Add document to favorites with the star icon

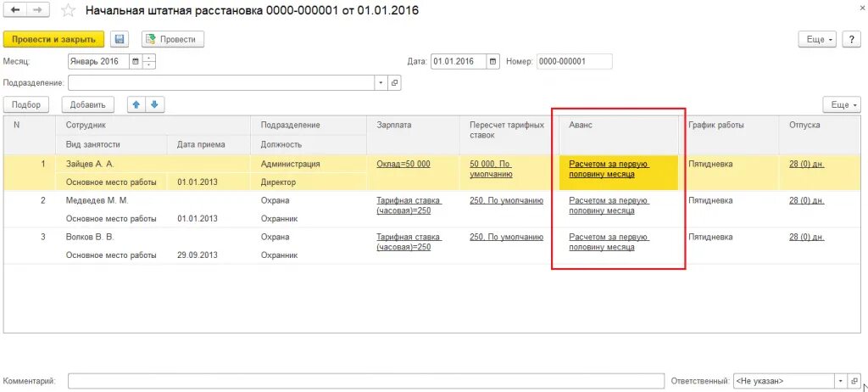(x=68, y=10)
